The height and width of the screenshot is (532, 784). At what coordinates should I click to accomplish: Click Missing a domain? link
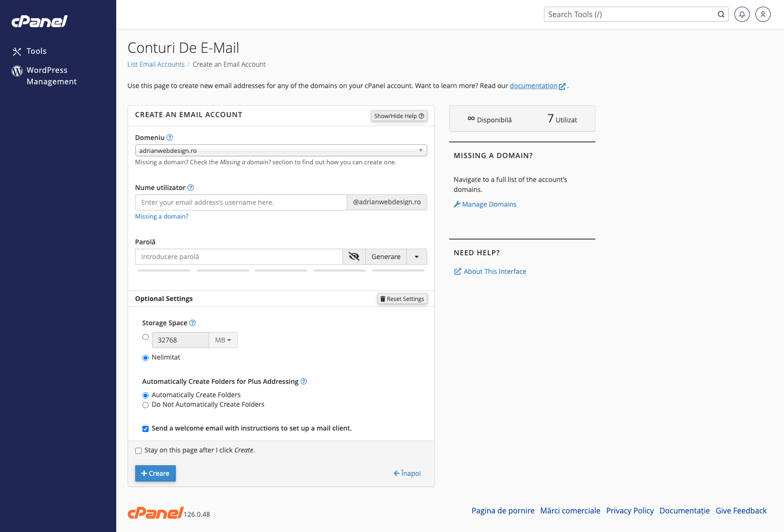point(161,216)
